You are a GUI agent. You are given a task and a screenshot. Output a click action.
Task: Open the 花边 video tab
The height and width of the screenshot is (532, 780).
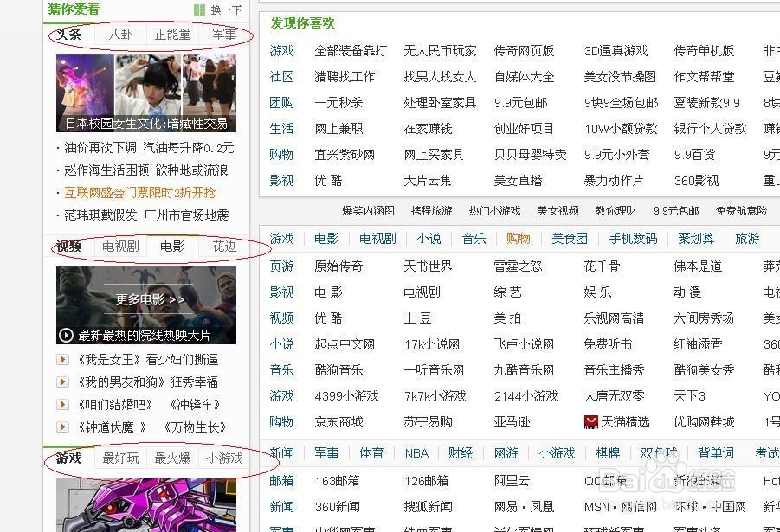224,247
